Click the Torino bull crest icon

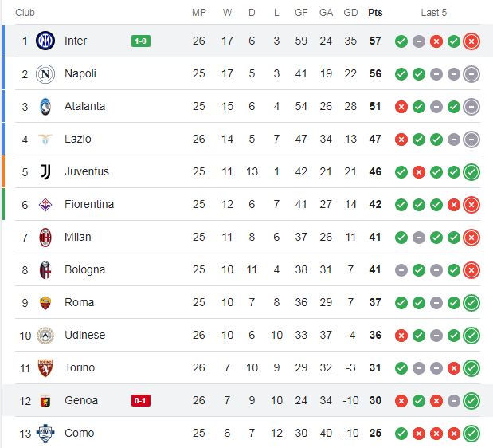click(x=45, y=368)
